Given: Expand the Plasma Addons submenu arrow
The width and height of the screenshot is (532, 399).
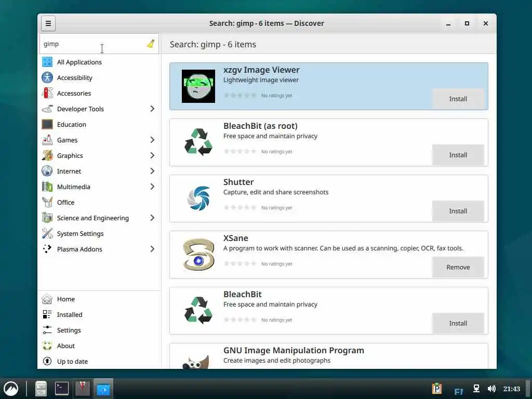Looking at the screenshot, I should point(152,249).
